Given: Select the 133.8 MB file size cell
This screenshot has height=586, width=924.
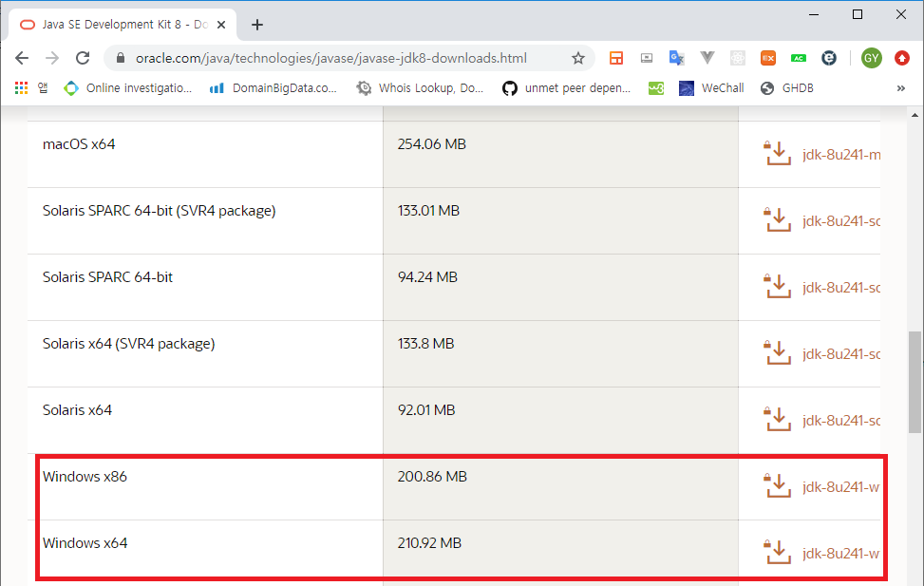Looking at the screenshot, I should 425,343.
